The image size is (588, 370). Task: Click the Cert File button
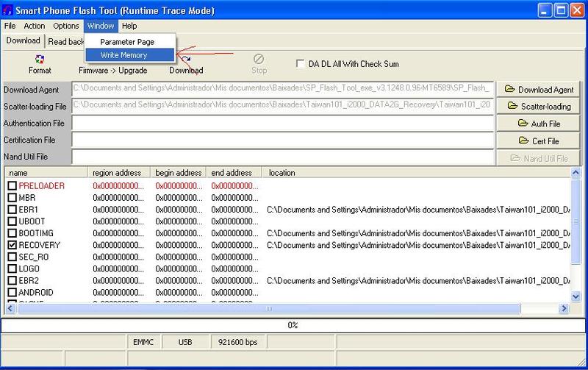(x=539, y=140)
